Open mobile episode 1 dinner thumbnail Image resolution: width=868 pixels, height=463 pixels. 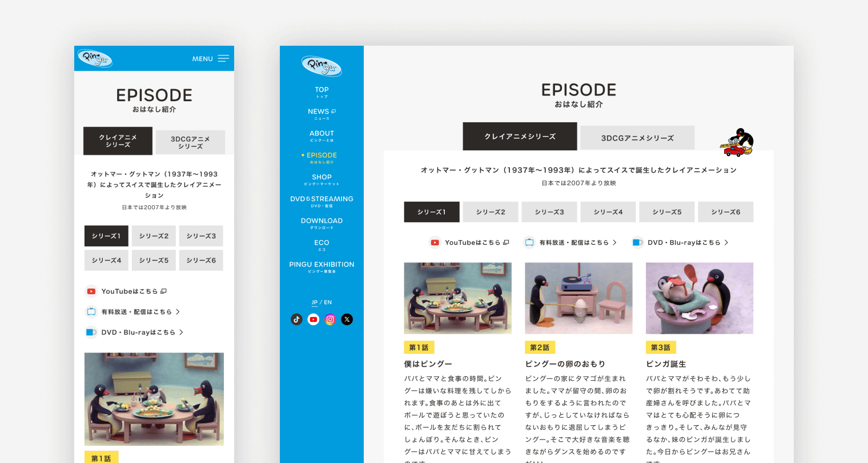[154, 399]
